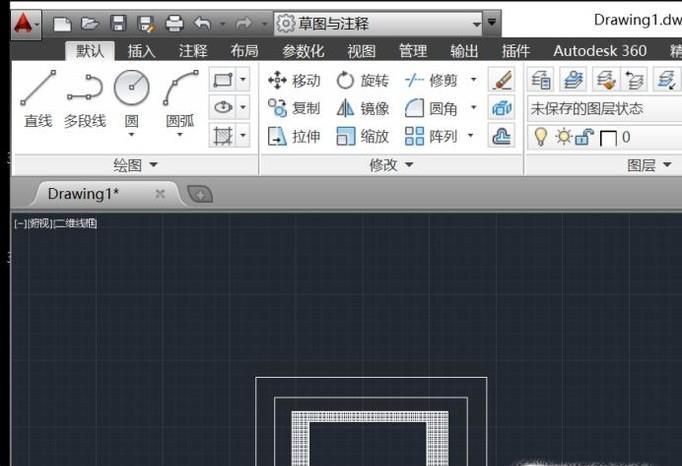Select the 多段线 (Polyline) tool
The height and width of the screenshot is (466, 682).
(84, 98)
